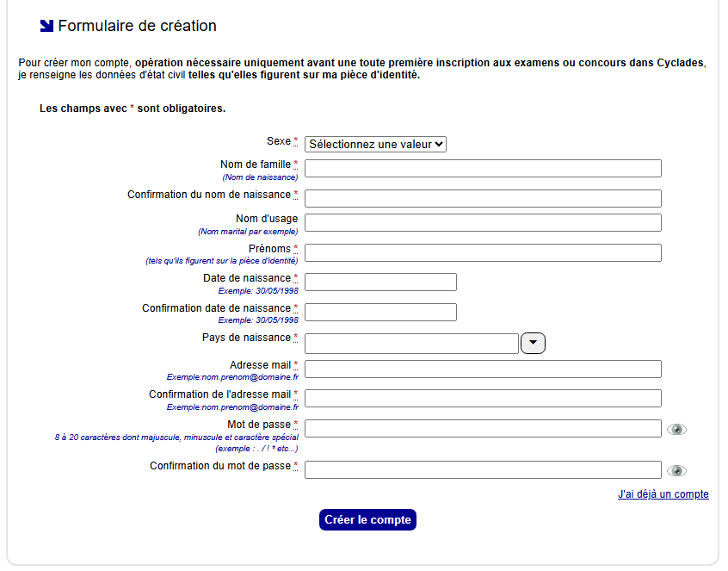The width and height of the screenshot is (728, 571).
Task: Click the blue arrow icon beside Formulaire de création
Action: pos(46,26)
